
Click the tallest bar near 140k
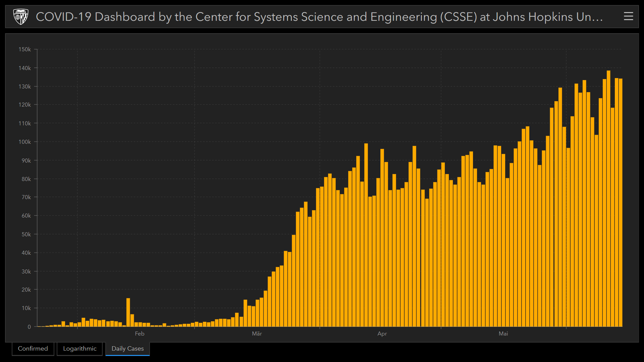click(x=608, y=198)
